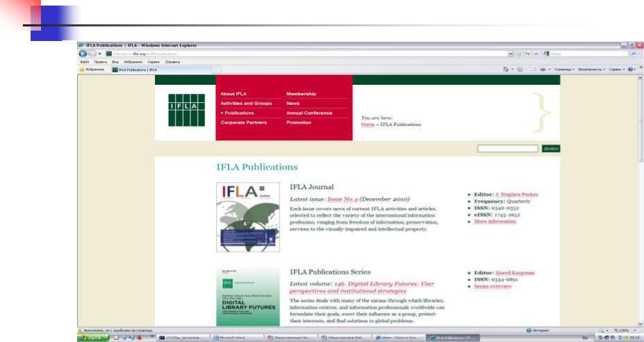Open the Вид menu
The image size is (644, 342).
[x=115, y=62]
